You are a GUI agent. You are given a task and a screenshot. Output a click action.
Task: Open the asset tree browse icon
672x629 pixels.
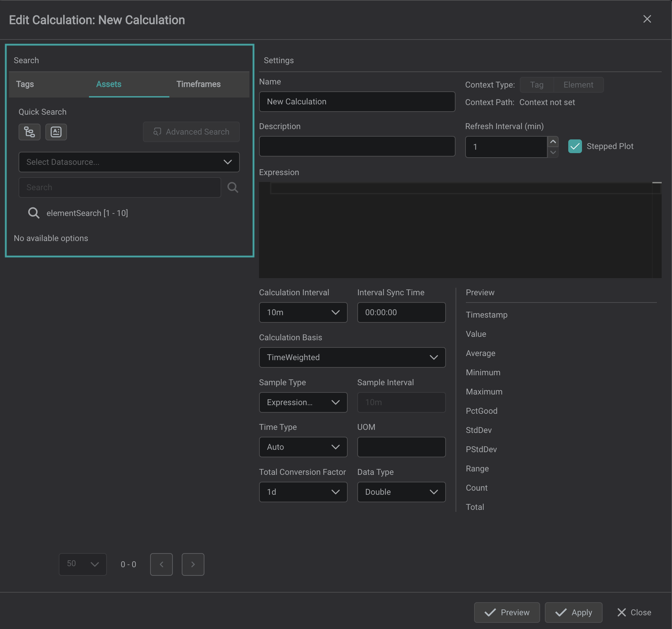pos(30,132)
